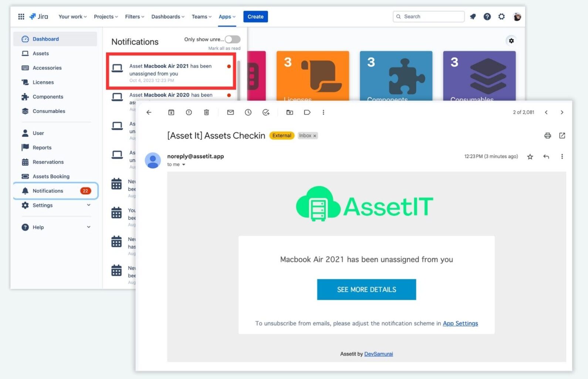The width and height of the screenshot is (588, 379).
Task: Archive the email
Action: (171, 112)
